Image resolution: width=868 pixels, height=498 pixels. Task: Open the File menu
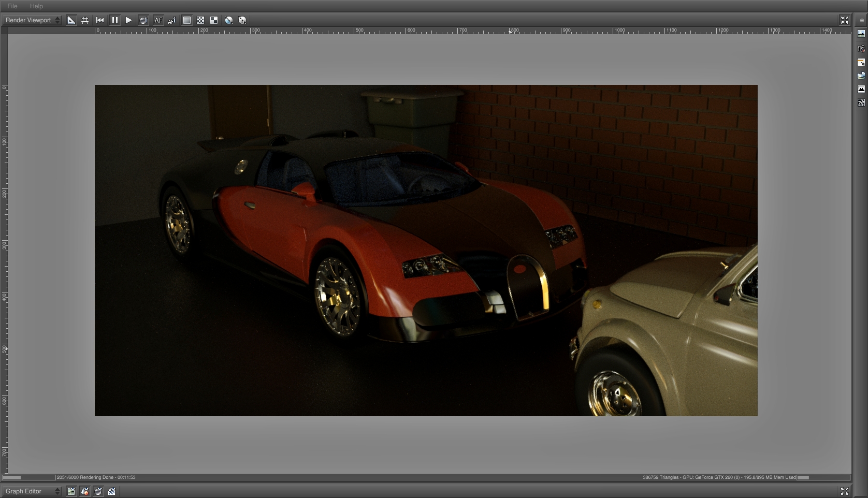coord(12,6)
